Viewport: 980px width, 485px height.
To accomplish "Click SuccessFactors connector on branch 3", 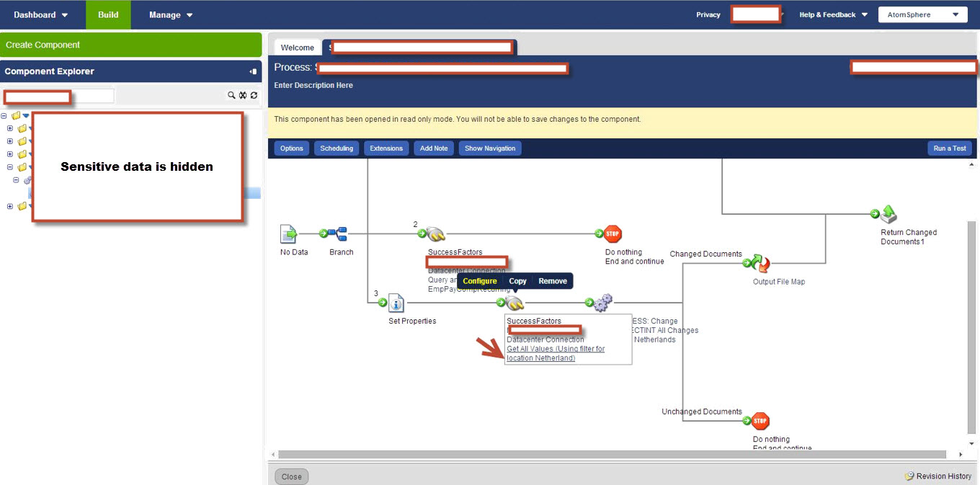I will (515, 303).
